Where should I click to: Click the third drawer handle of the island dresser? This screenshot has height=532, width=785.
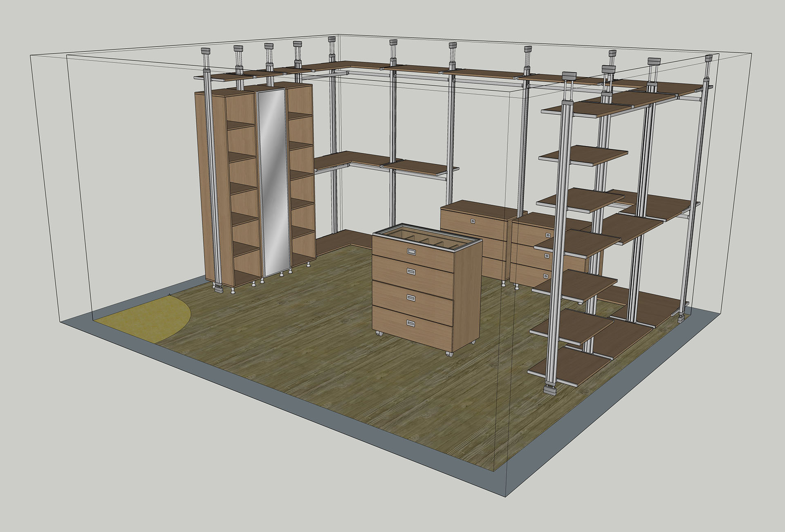pyautogui.click(x=411, y=297)
